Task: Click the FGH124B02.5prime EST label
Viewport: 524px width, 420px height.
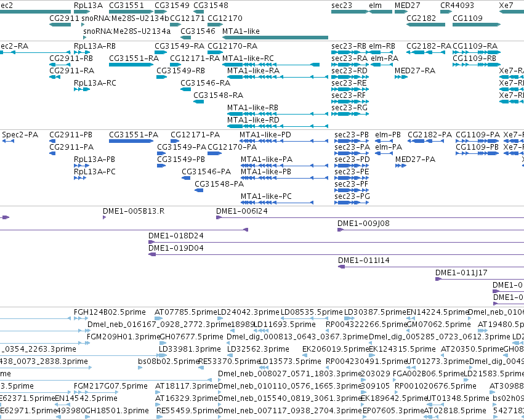Action: click(x=110, y=312)
